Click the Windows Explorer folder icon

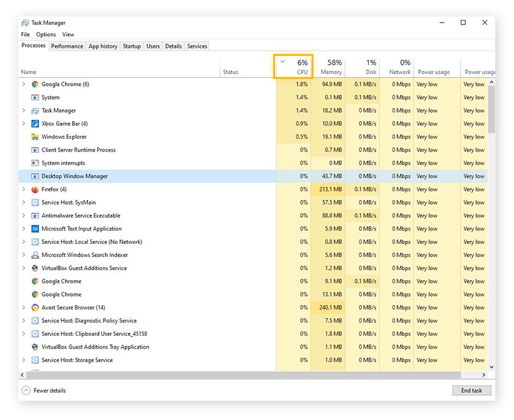(34, 137)
